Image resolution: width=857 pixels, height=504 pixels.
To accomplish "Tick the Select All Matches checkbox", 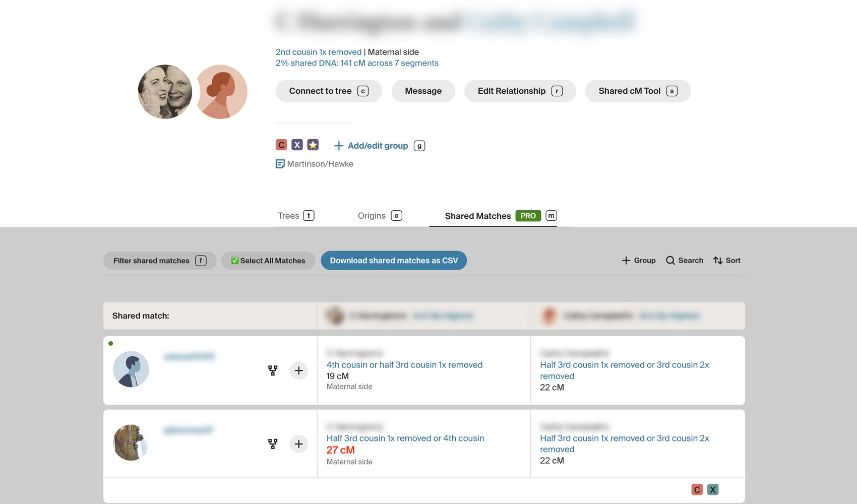I will tap(235, 261).
